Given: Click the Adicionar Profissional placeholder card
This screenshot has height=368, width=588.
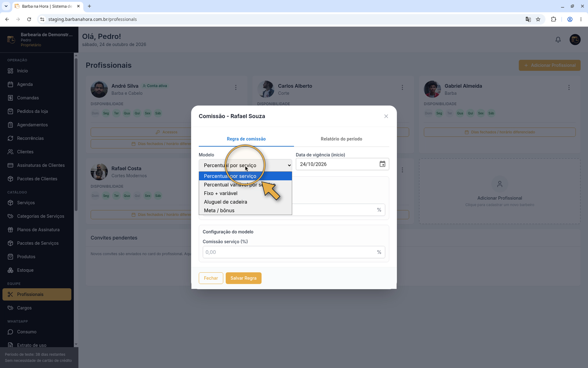Looking at the screenshot, I should click(x=499, y=191).
